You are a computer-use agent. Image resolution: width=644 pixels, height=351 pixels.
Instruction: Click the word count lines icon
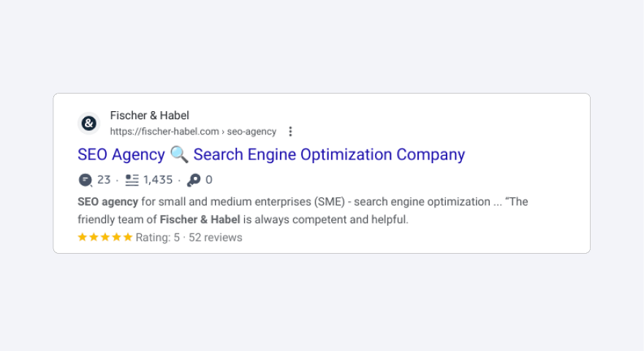pyautogui.click(x=132, y=180)
